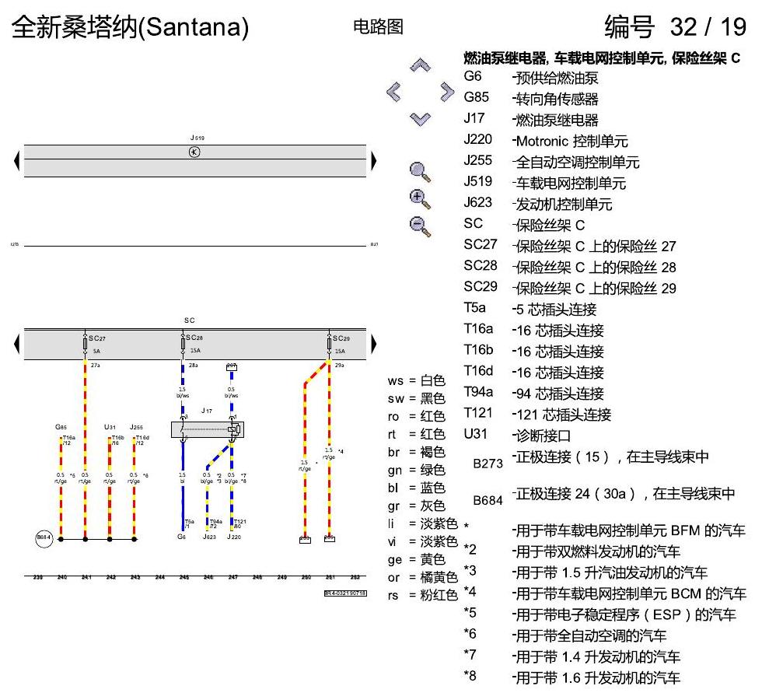This screenshot has width=762, height=700.
Task: Click the 电路图 heading
Action: click(378, 26)
